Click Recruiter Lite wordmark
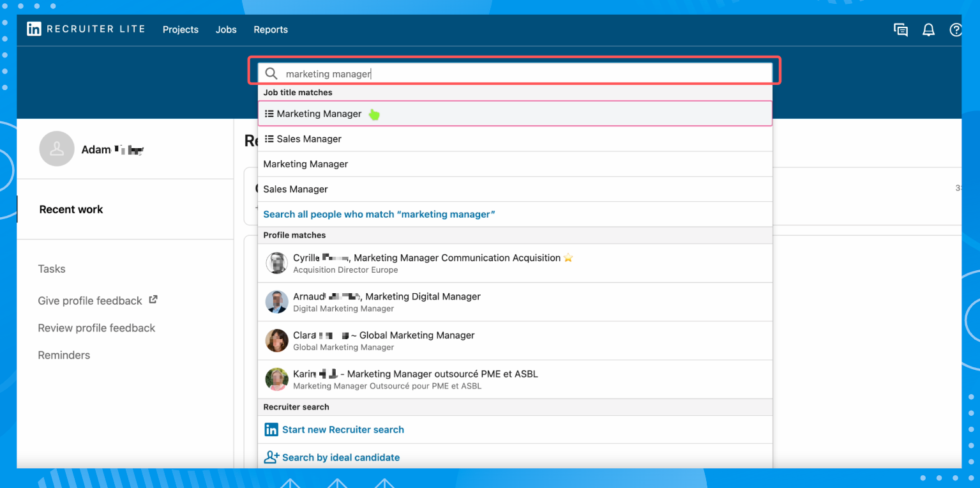The image size is (980, 488). point(96,29)
